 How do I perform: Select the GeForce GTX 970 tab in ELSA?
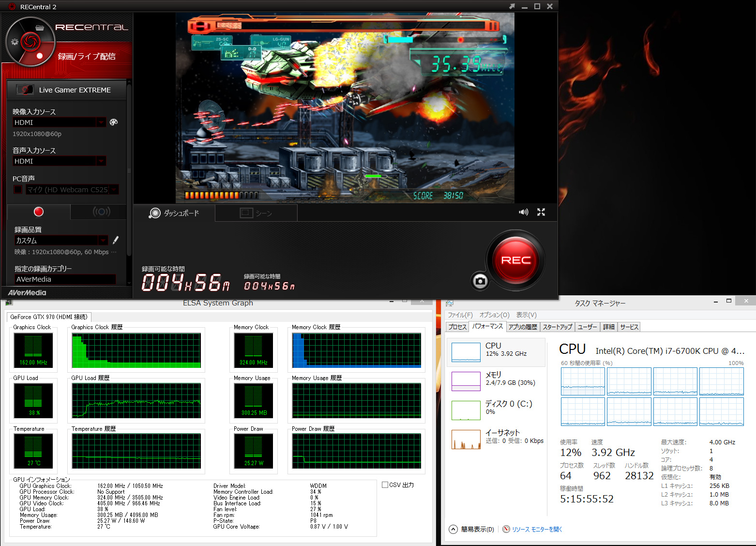coord(49,317)
